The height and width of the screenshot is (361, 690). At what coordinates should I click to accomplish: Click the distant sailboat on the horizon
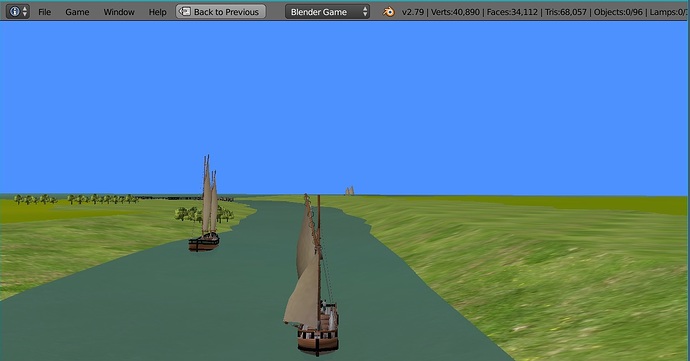tap(350, 191)
